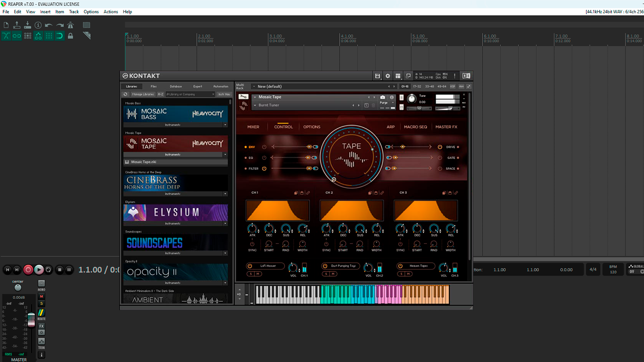Click Play in the REAPER transport
Viewport: 644px width, 362px height.
[x=39, y=270]
